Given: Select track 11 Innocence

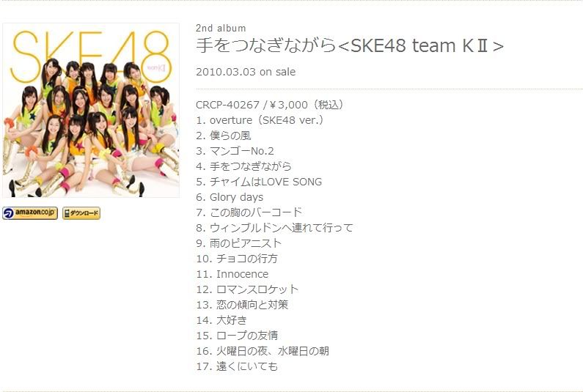Looking at the screenshot, I should point(232,274).
